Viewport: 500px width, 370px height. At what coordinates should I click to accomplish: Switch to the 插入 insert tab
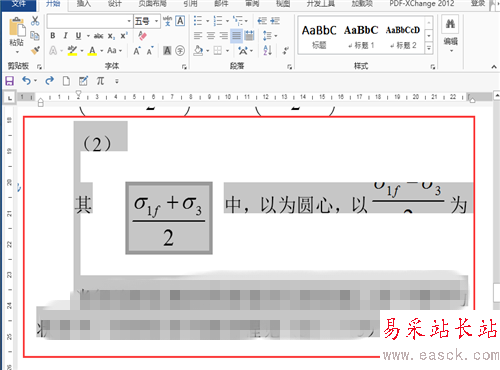point(84,4)
